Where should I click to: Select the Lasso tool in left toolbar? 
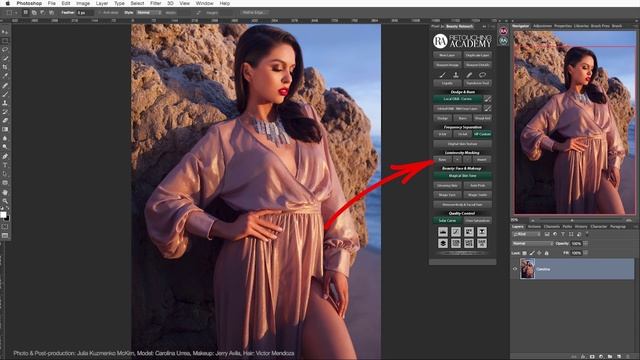[x=5, y=50]
